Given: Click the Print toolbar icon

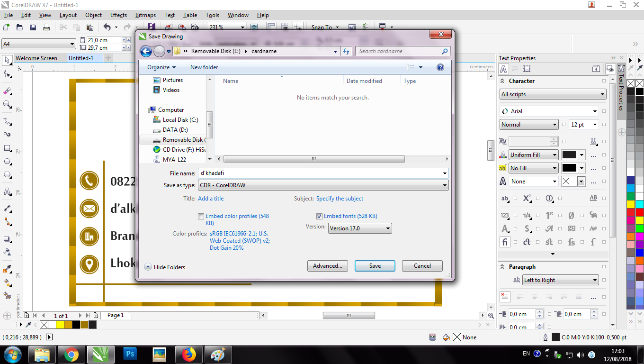Looking at the screenshot, I should (x=46, y=27).
